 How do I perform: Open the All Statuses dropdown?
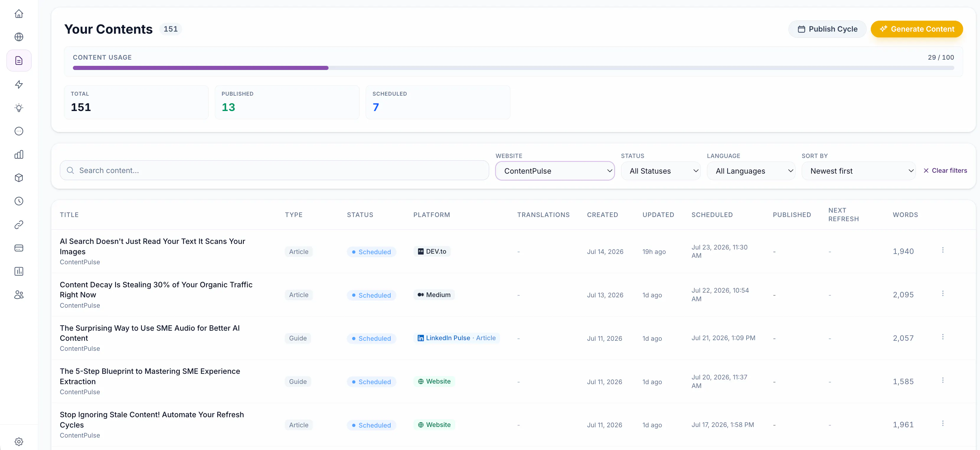tap(660, 171)
